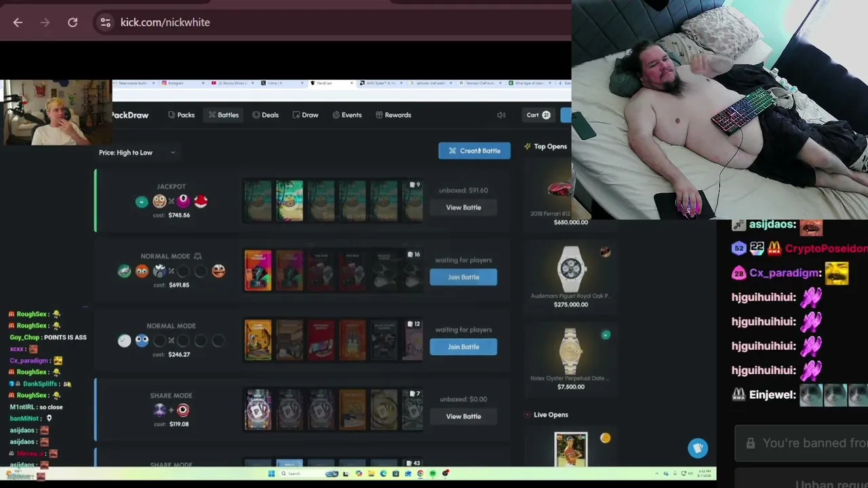868x488 pixels.
Task: Open the Packs menu item
Action: (x=182, y=115)
